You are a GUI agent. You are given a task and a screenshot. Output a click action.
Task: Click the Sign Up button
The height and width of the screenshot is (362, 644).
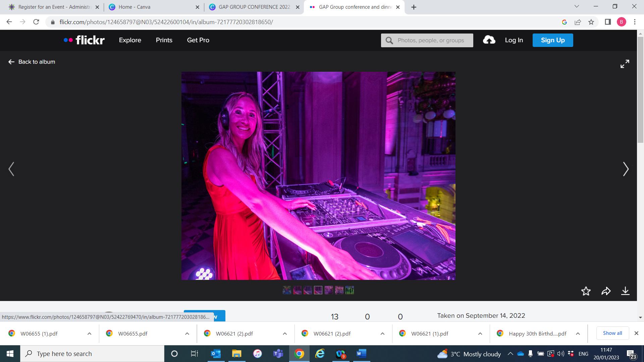point(552,40)
